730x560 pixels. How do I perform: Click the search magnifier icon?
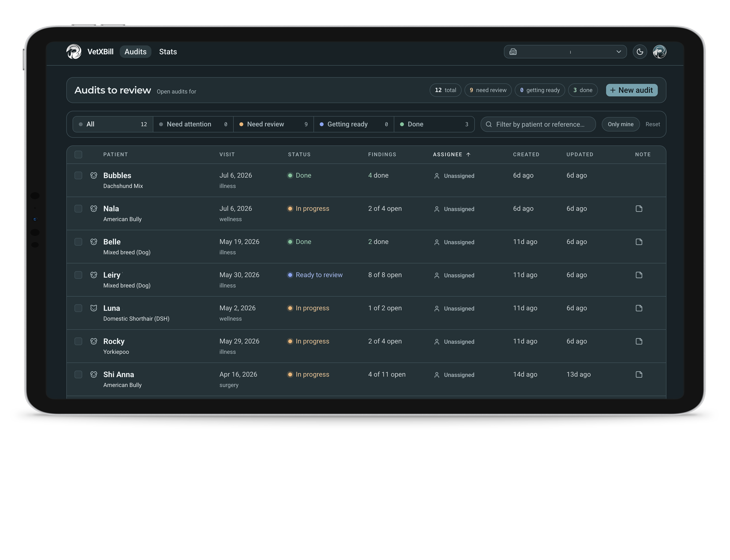489,124
